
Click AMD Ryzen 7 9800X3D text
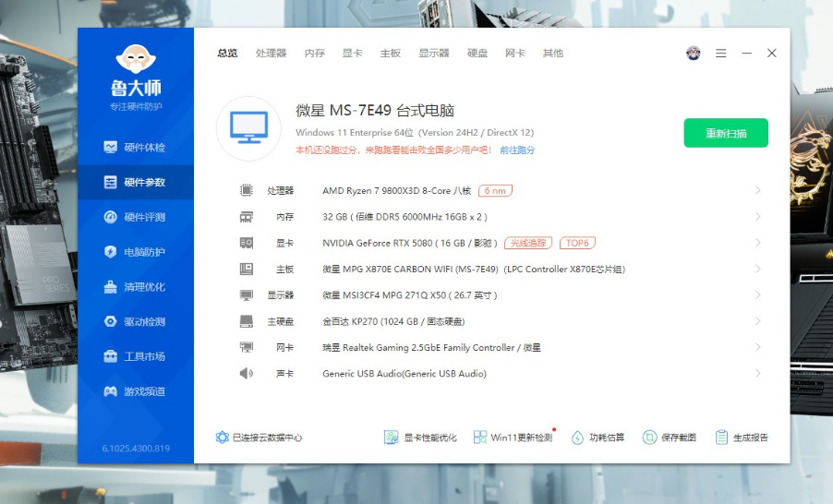coord(397,191)
